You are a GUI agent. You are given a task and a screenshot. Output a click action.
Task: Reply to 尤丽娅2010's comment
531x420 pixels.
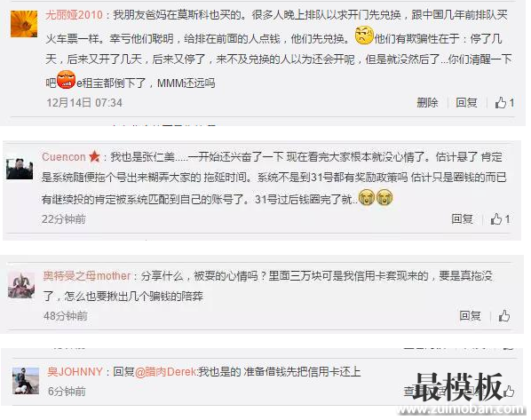tap(467, 102)
